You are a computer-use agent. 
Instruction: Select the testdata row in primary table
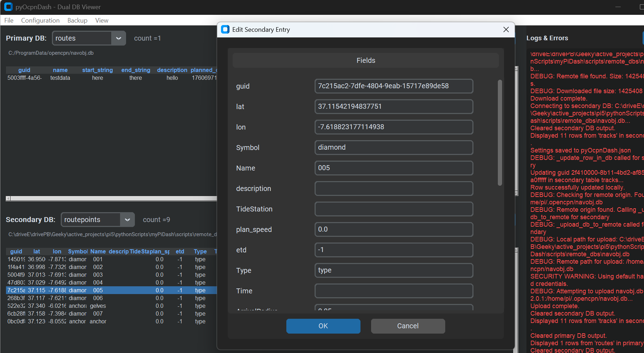click(112, 78)
